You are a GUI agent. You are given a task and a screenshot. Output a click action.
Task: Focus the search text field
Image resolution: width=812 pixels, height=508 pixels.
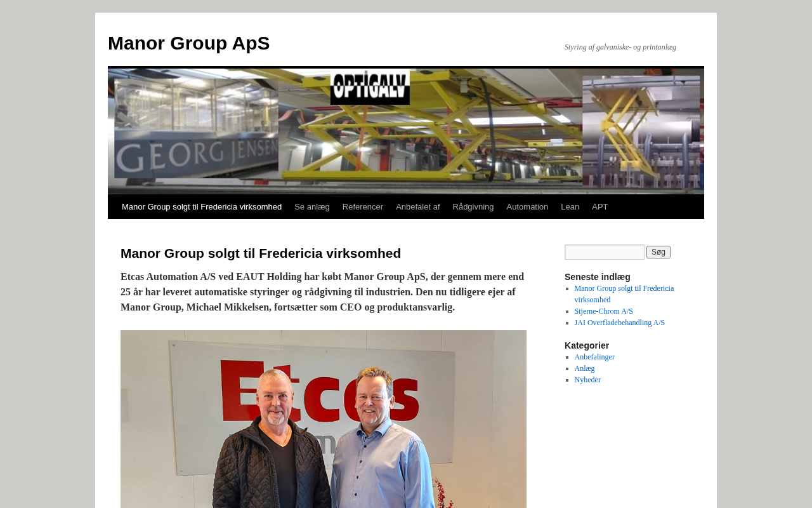click(x=605, y=252)
